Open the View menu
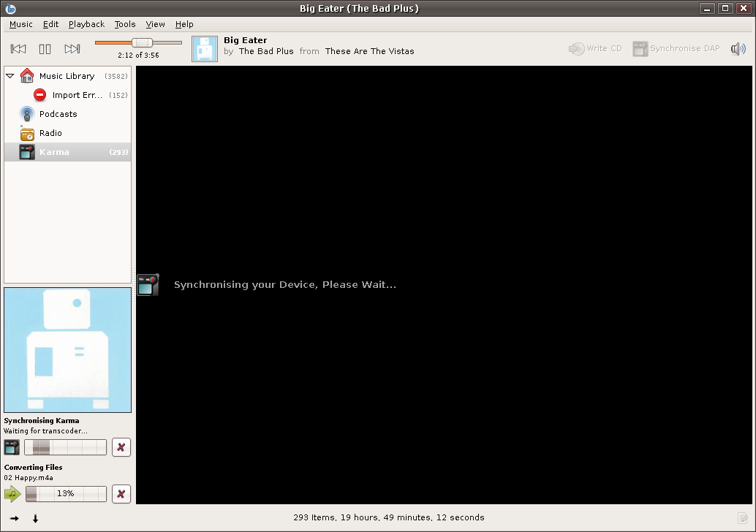756x532 pixels. pos(155,24)
